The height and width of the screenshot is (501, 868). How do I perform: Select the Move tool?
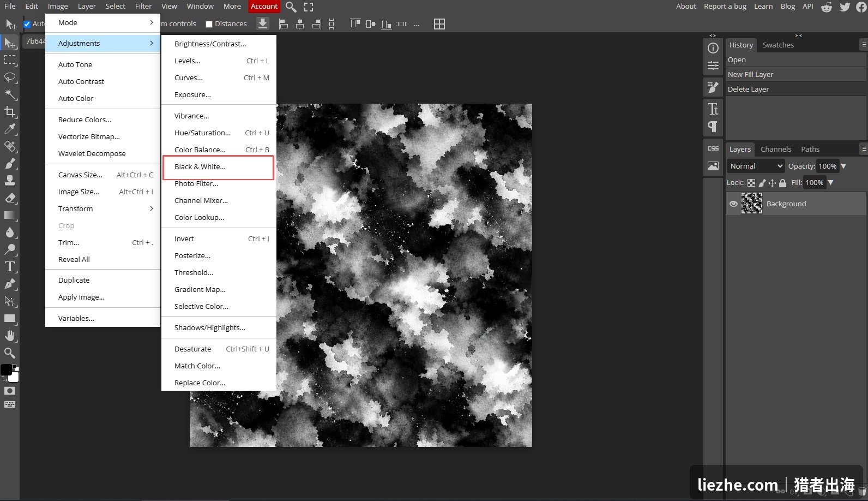pyautogui.click(x=10, y=43)
